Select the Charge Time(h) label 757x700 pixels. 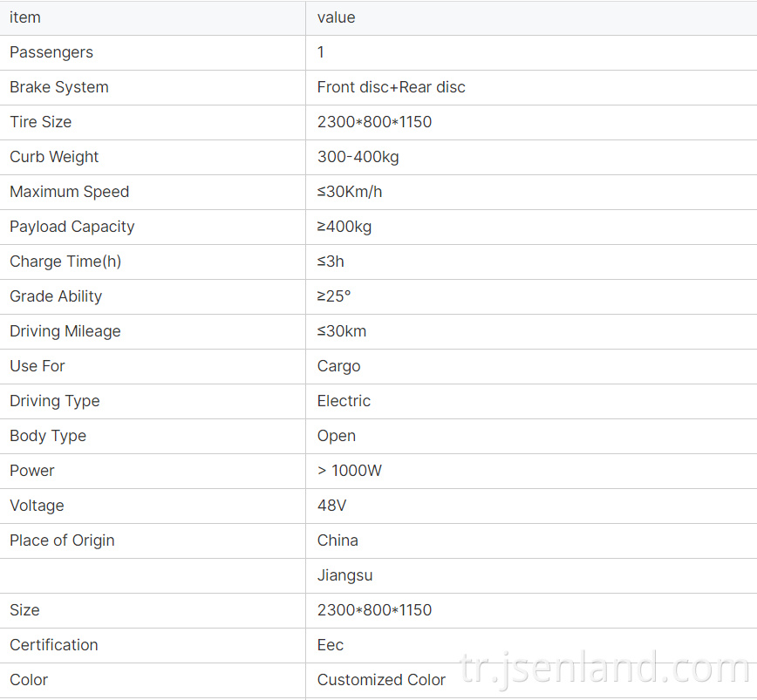pyautogui.click(x=65, y=261)
